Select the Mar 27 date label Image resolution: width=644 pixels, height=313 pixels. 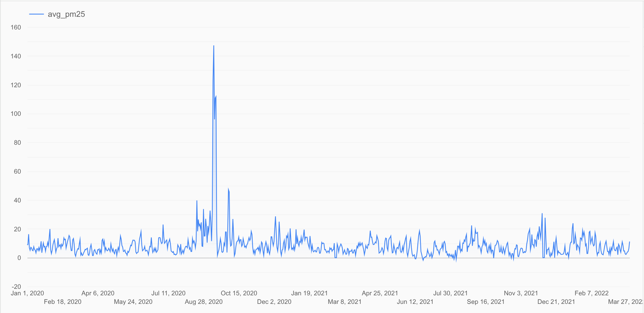pyautogui.click(x=626, y=302)
